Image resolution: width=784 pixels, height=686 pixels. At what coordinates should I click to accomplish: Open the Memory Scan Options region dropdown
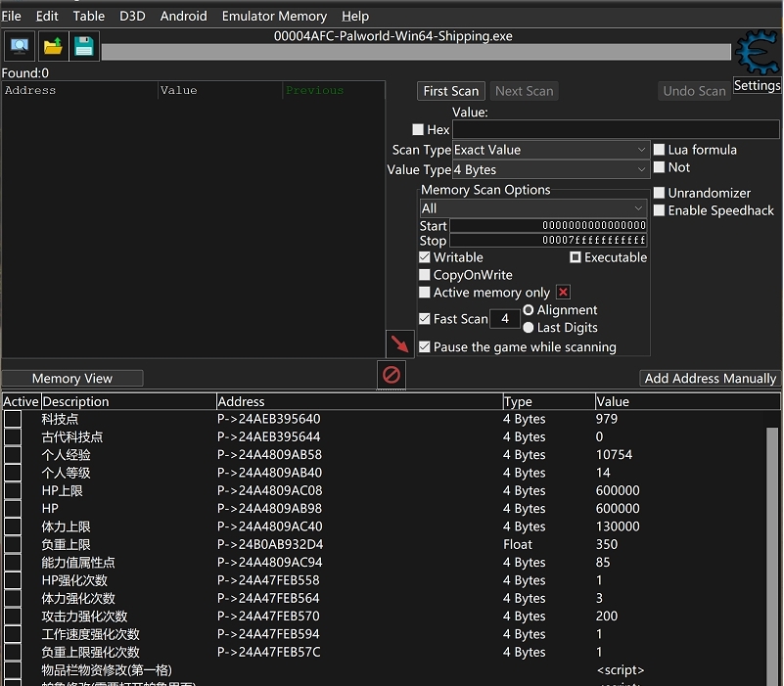532,207
